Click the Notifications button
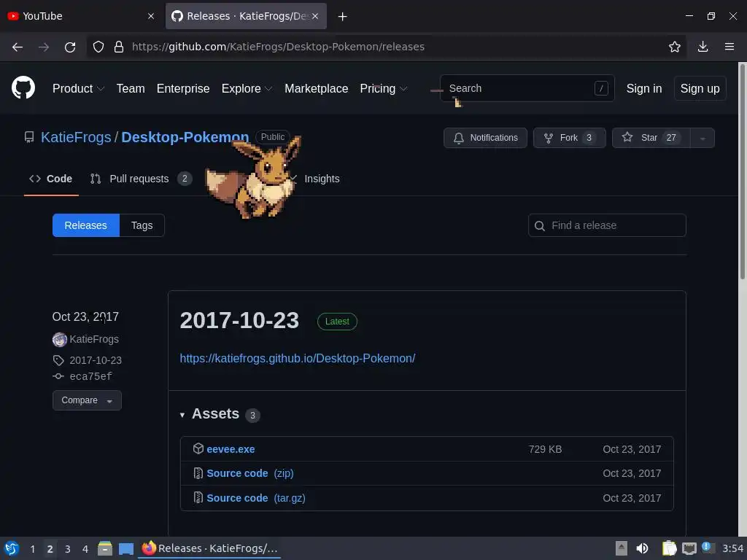747x560 pixels. 485,138
